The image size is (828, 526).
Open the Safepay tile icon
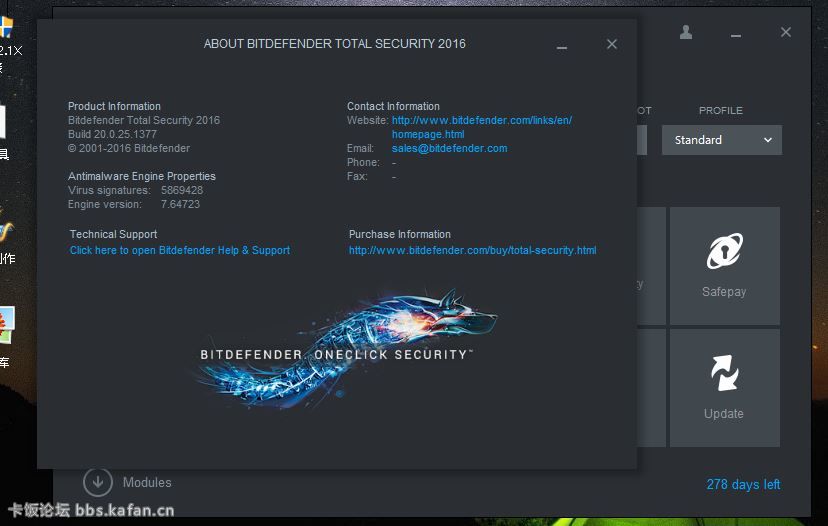coord(724,251)
